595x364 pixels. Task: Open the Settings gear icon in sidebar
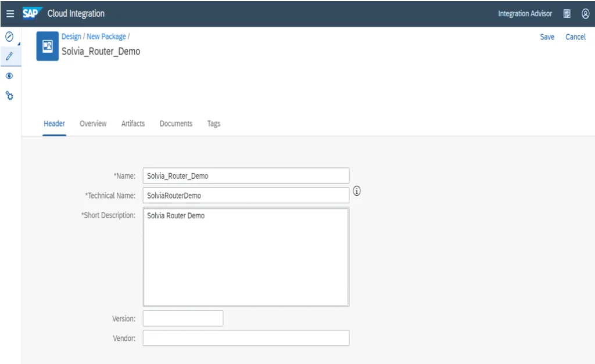point(9,96)
